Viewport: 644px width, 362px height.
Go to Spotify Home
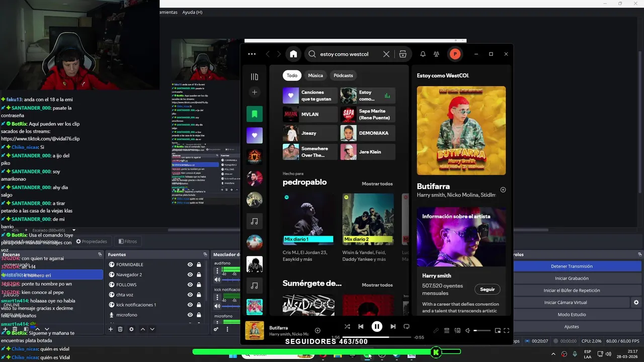293,54
